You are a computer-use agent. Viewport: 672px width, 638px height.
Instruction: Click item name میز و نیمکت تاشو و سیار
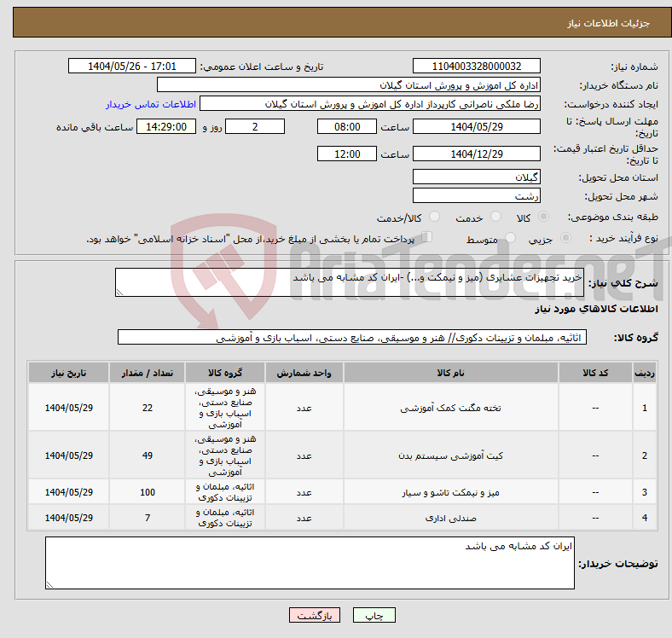click(x=450, y=492)
